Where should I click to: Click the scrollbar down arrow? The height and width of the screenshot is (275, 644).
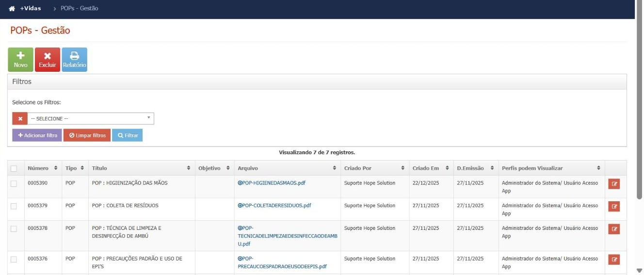[x=640, y=271]
